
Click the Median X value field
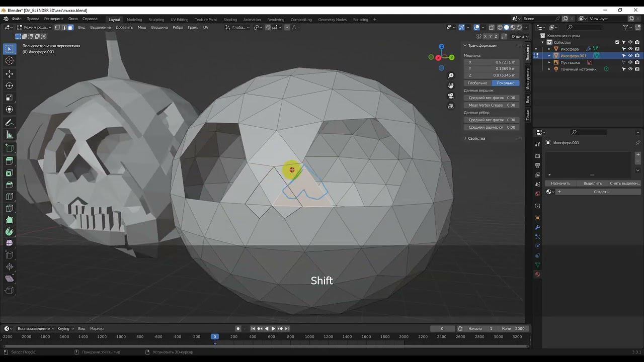[x=492, y=62]
